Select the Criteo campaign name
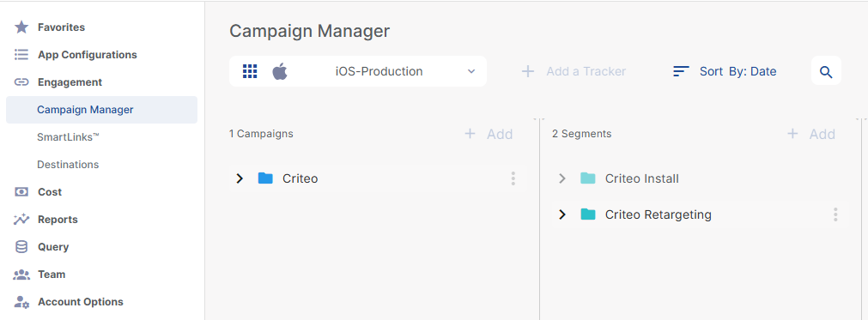 pos(300,178)
